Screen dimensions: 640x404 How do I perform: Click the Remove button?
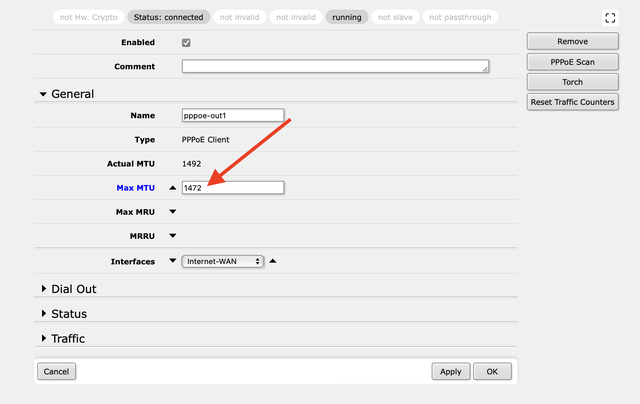pos(573,41)
